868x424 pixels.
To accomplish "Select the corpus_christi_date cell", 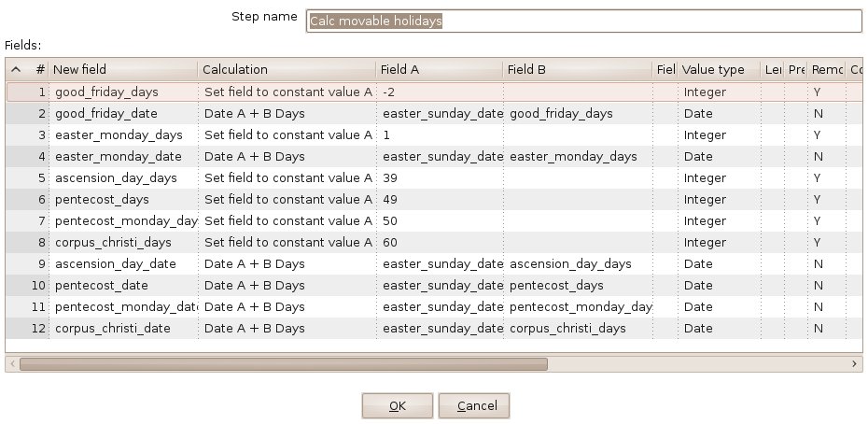I will pos(123,329).
